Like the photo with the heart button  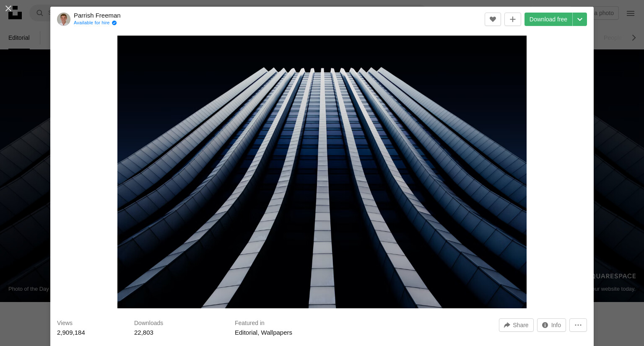(x=493, y=19)
